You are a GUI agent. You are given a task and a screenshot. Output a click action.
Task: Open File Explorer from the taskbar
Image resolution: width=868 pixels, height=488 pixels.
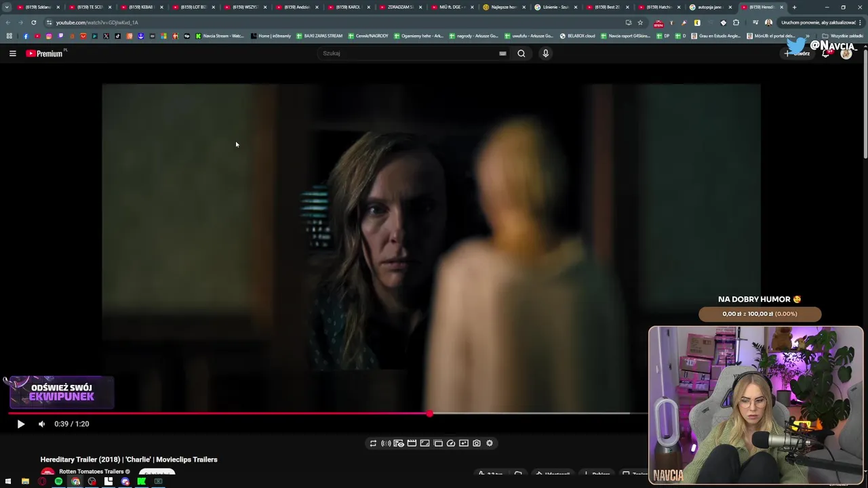(x=25, y=482)
